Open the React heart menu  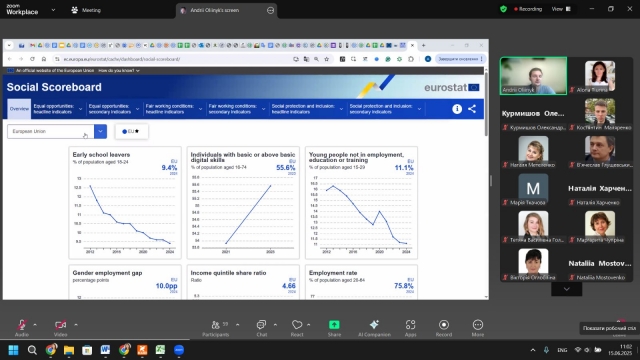[x=297, y=328]
